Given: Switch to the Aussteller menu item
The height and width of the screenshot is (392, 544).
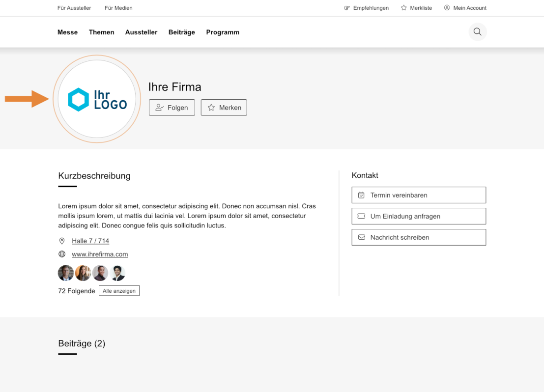Looking at the screenshot, I should (141, 32).
